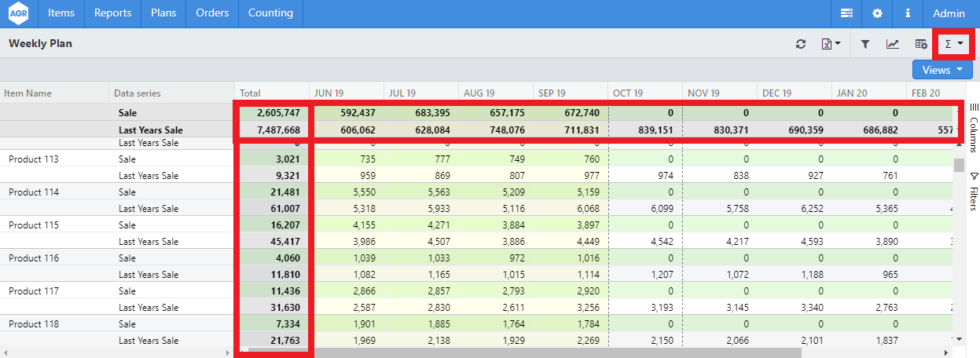
Task: Open table column settings icon
Action: click(921, 45)
